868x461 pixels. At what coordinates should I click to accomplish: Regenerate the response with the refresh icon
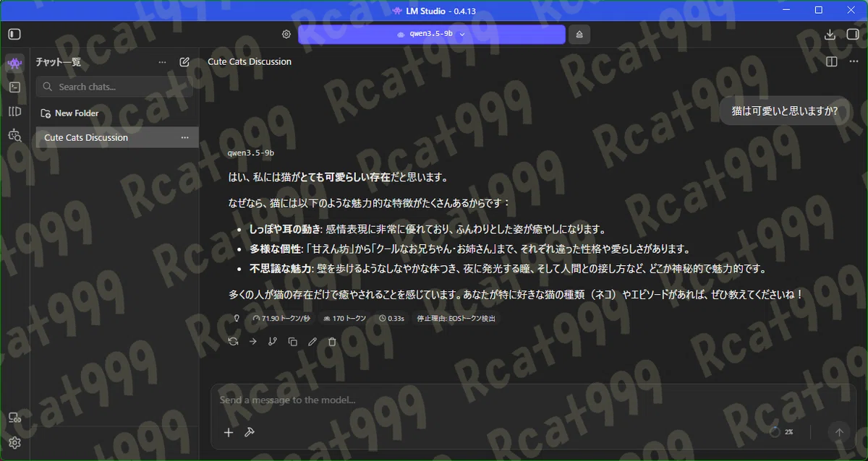click(x=233, y=342)
